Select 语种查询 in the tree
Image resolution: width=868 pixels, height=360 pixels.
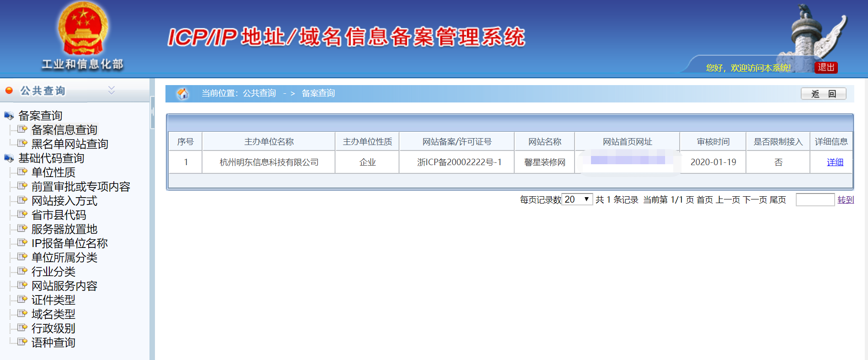pos(53,343)
